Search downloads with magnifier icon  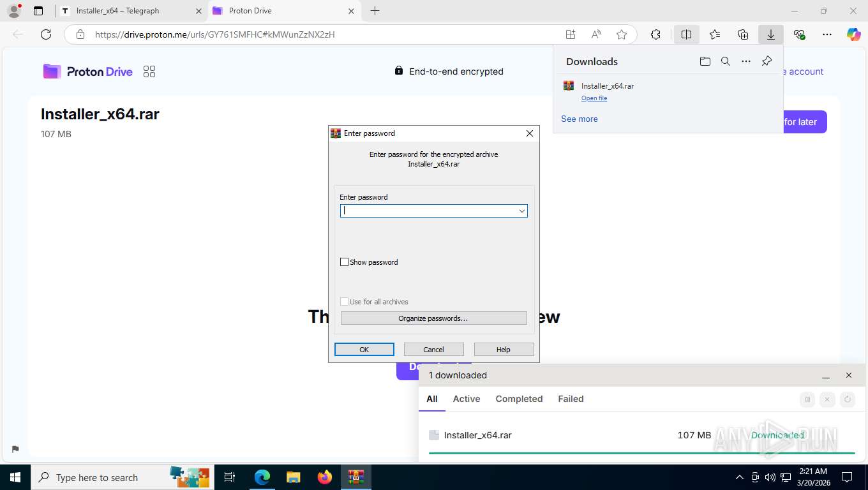[725, 61]
